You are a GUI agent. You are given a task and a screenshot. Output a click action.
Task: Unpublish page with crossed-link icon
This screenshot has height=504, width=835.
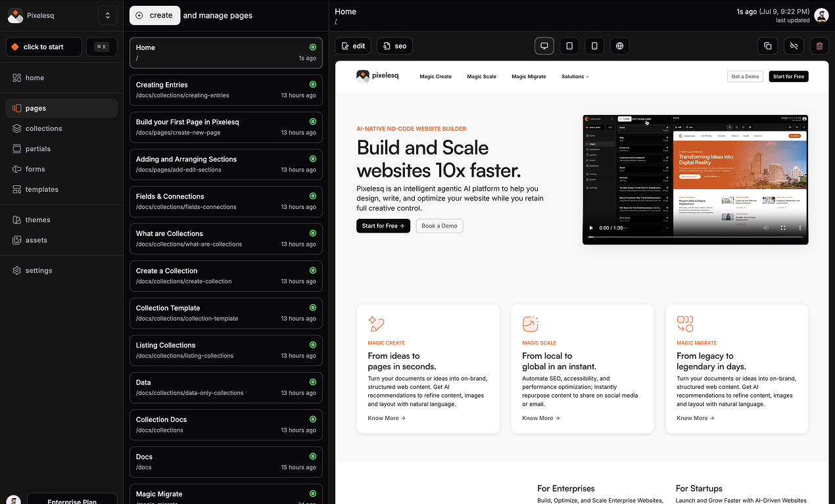[x=794, y=46]
